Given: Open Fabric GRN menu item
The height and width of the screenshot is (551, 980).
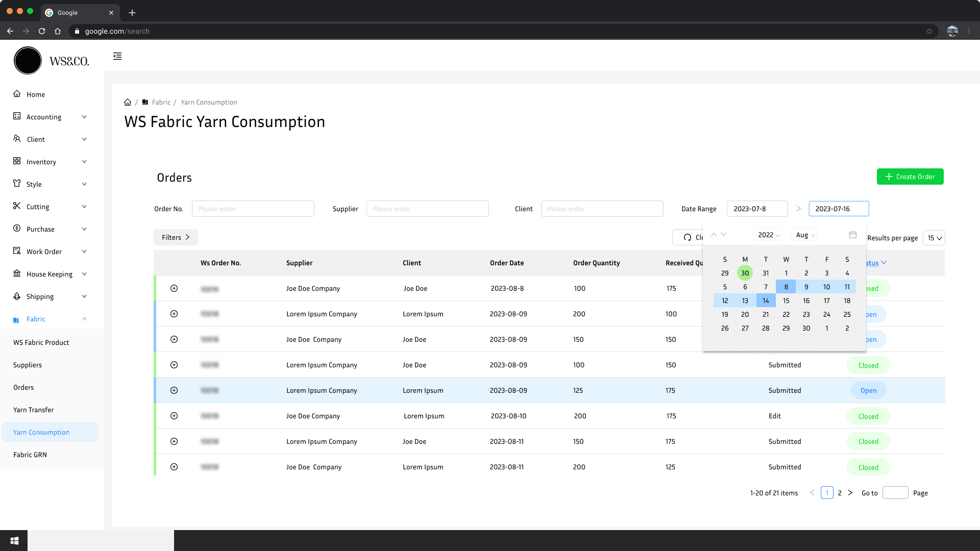Looking at the screenshot, I should click(30, 455).
